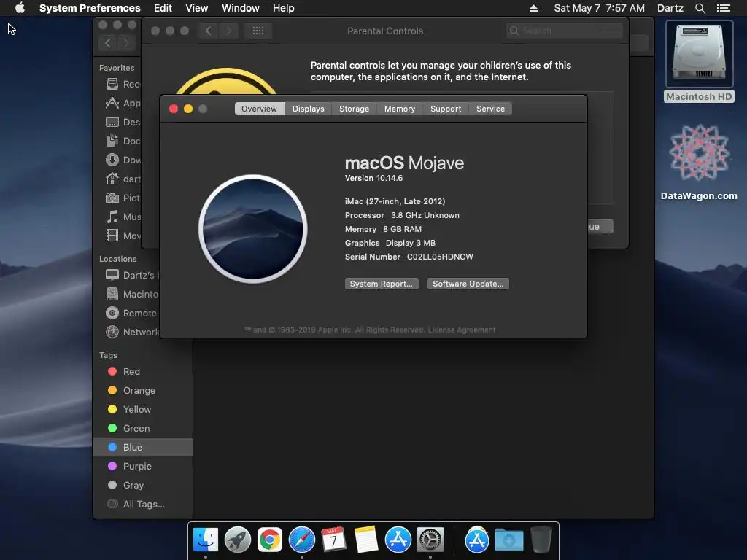Select the Gray tag in Finder sidebar

pos(142,485)
